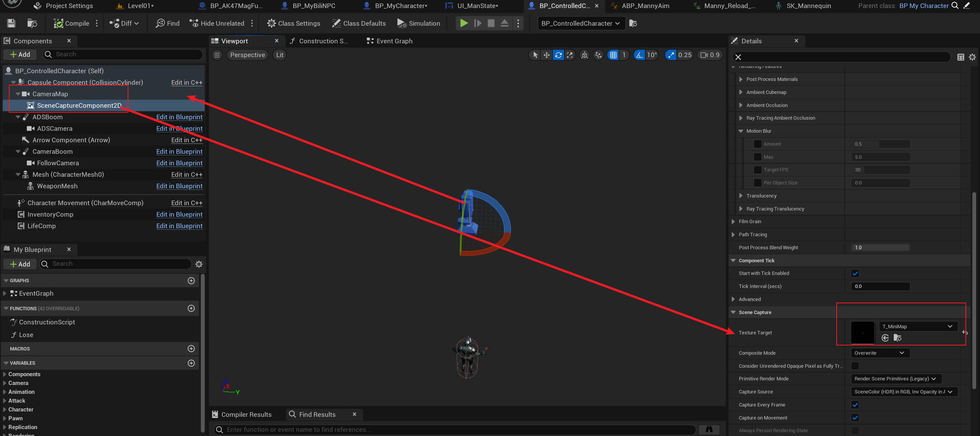Open My Blueprint settings gear

click(199, 264)
